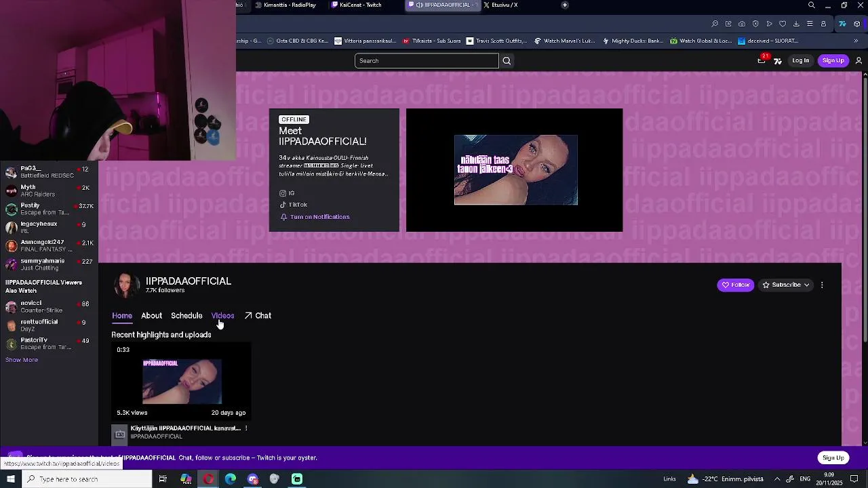
Task: Follow IIPPADAAOFFICIAL with the Follow button
Action: (x=736, y=285)
